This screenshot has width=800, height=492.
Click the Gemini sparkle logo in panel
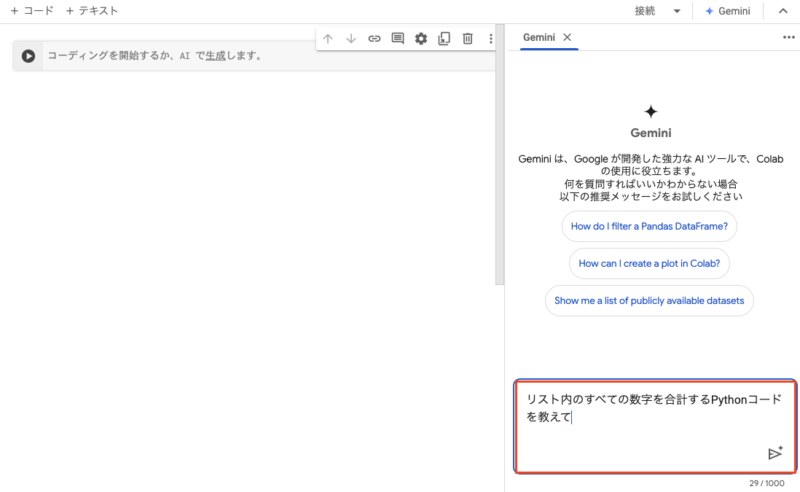point(651,111)
